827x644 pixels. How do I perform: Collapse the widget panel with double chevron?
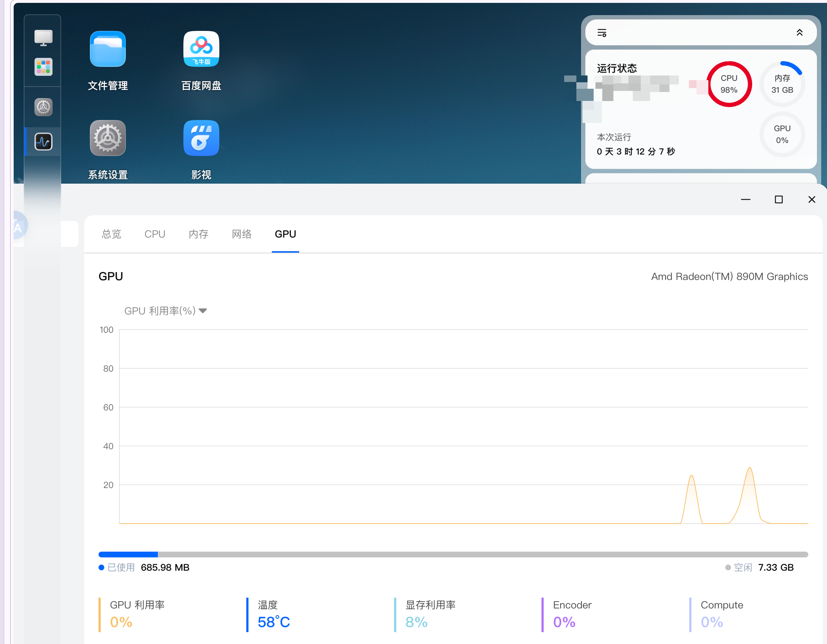[x=799, y=33]
